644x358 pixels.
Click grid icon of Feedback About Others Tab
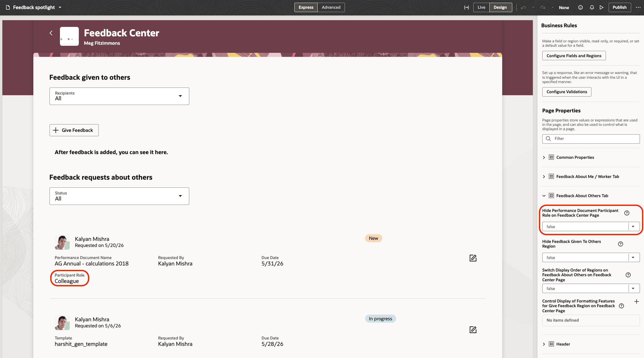(x=551, y=196)
